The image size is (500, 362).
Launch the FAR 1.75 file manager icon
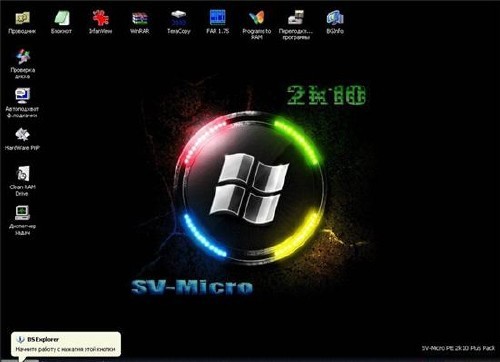pyautogui.click(x=218, y=22)
